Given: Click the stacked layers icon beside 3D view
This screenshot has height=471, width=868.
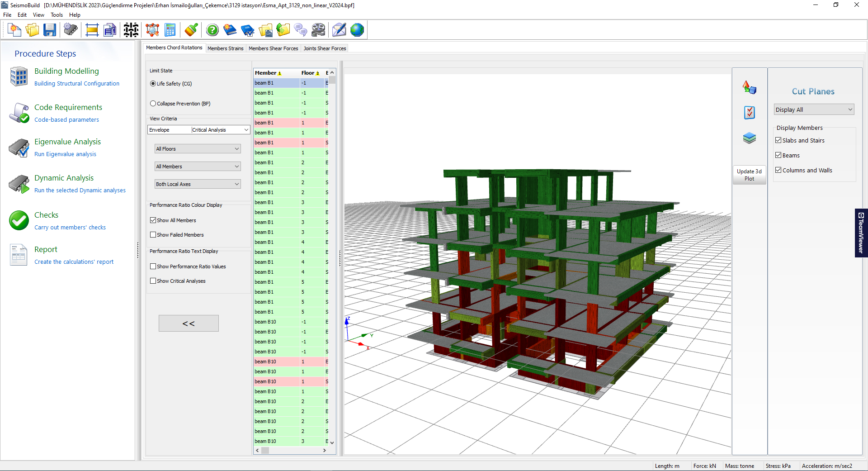Looking at the screenshot, I should click(749, 138).
